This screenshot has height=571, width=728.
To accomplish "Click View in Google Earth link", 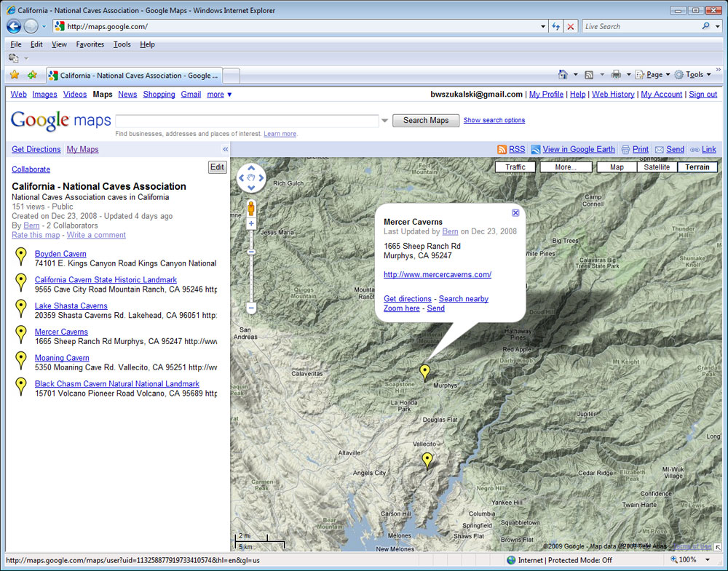I will (579, 149).
